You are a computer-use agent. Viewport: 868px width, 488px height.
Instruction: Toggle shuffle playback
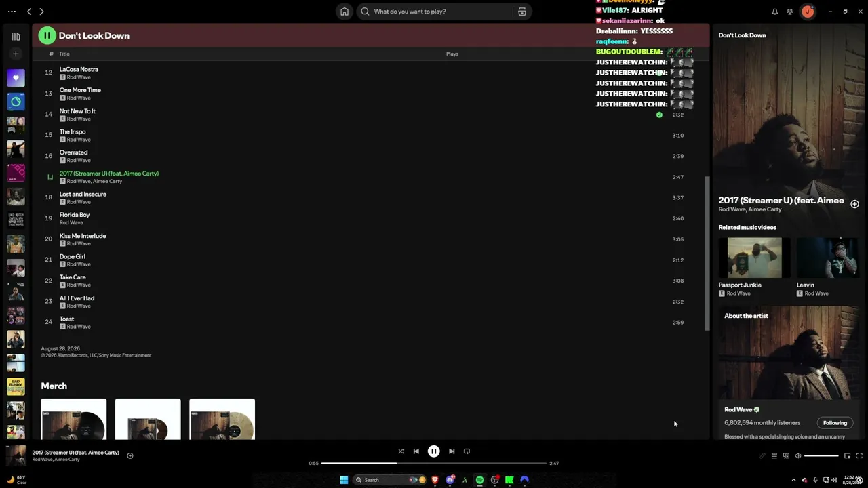401,451
